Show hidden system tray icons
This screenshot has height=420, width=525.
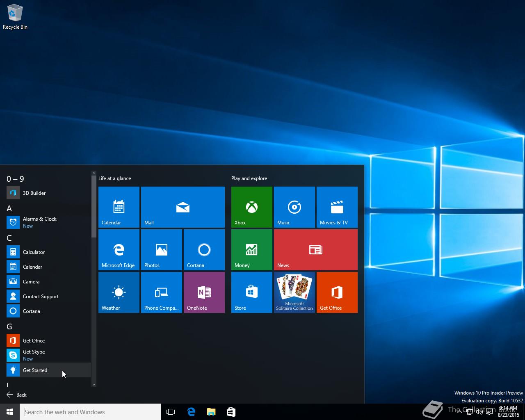(x=459, y=412)
